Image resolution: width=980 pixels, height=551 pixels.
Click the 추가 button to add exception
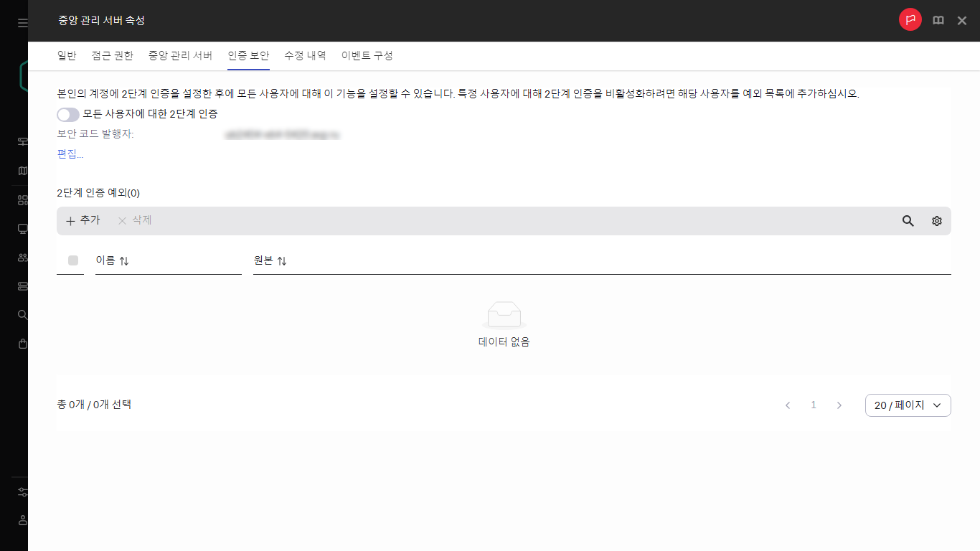[83, 221]
